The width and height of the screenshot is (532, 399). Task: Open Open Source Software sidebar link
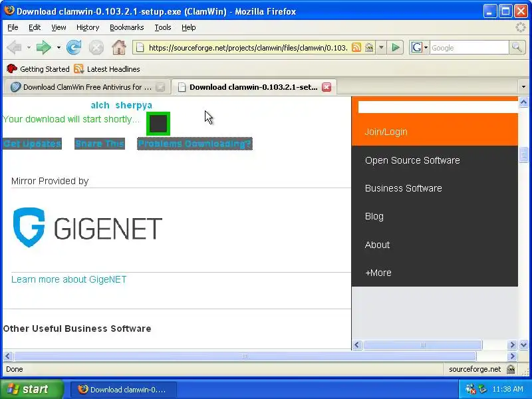tap(412, 160)
